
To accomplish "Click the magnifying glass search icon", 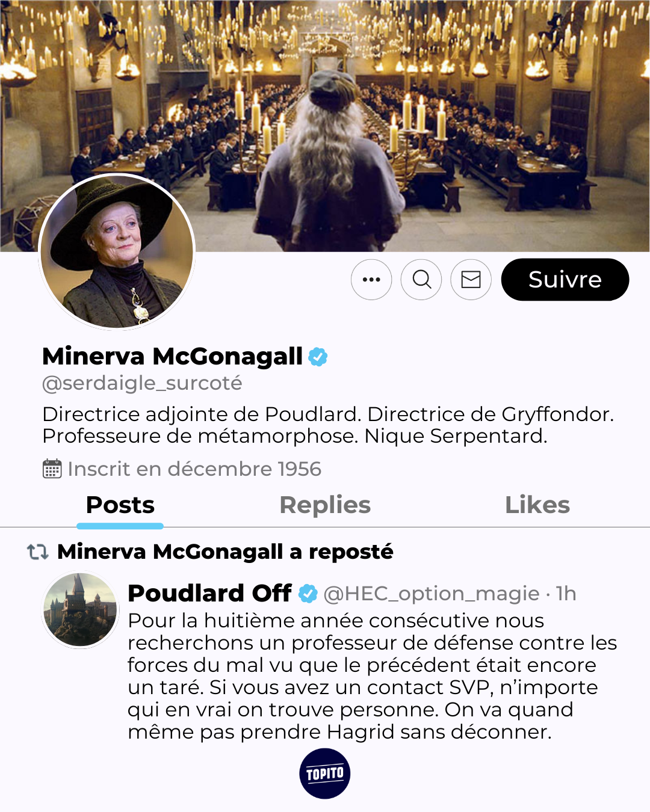I will (x=421, y=280).
